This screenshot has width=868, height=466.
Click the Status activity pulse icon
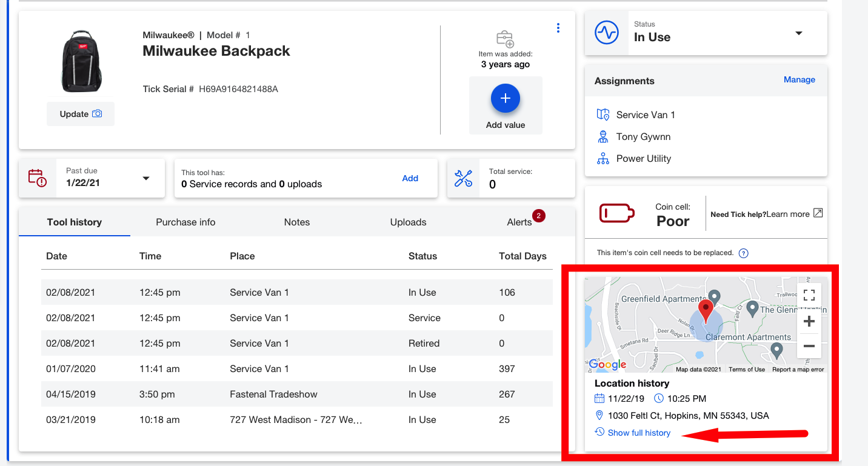(606, 32)
